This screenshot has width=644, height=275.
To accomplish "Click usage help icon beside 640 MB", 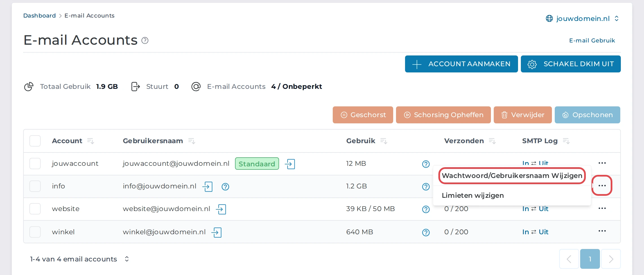I will 426,233.
